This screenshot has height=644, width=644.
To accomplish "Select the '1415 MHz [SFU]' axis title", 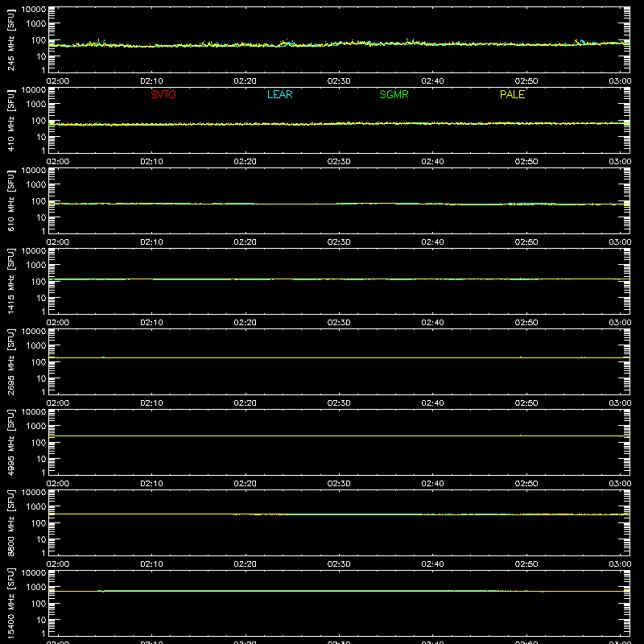I will pos(10,281).
